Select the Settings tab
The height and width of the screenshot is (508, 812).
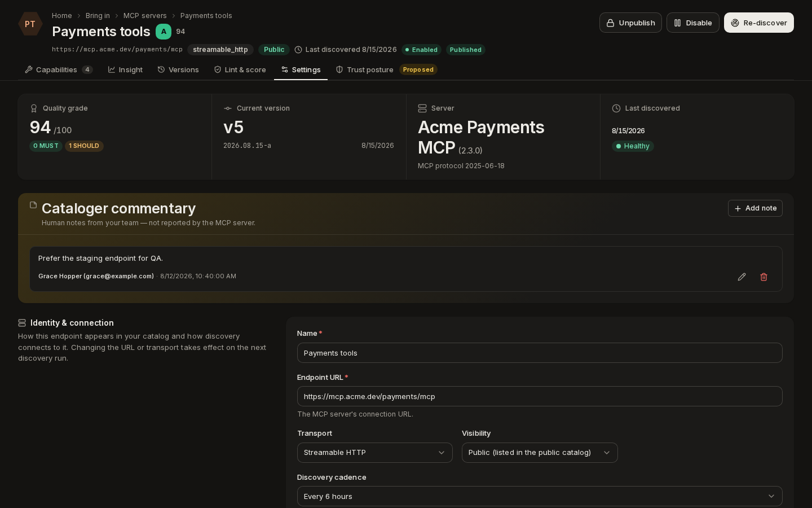pyautogui.click(x=301, y=70)
